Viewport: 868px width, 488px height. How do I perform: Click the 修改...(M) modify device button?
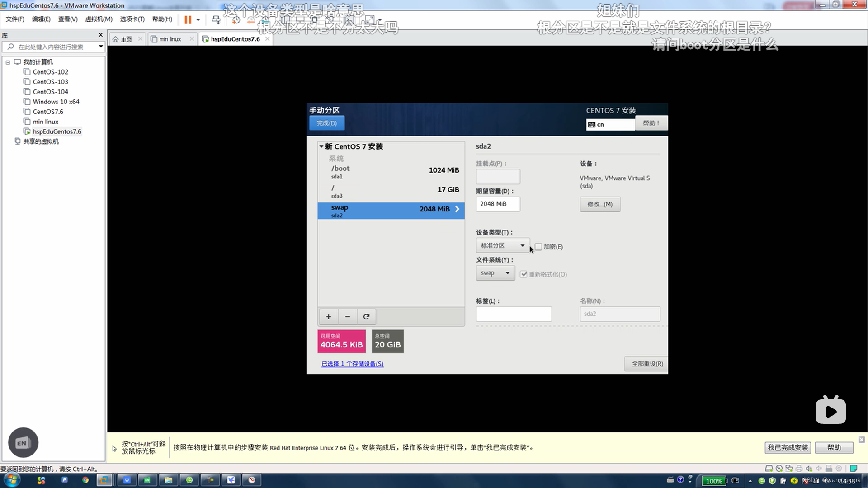pos(600,204)
